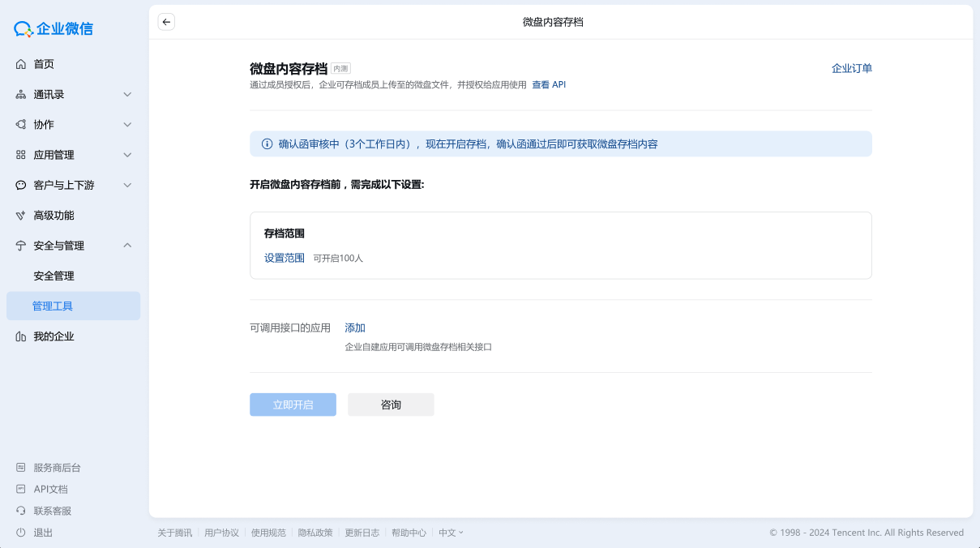
Task: Expand the 协作 menu chevron
Action: 127,124
